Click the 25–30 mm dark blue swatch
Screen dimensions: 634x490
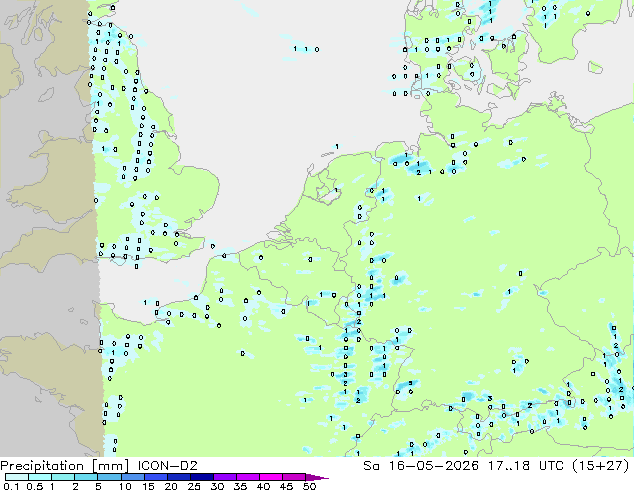(x=201, y=477)
